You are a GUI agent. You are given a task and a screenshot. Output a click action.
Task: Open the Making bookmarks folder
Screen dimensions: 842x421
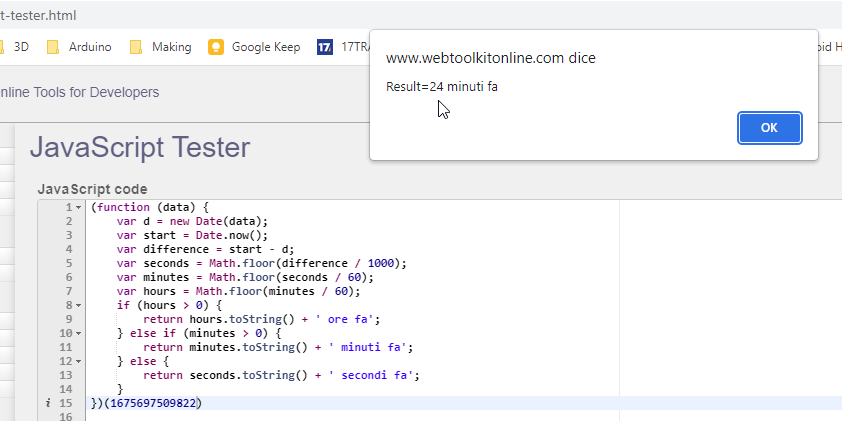(160, 47)
